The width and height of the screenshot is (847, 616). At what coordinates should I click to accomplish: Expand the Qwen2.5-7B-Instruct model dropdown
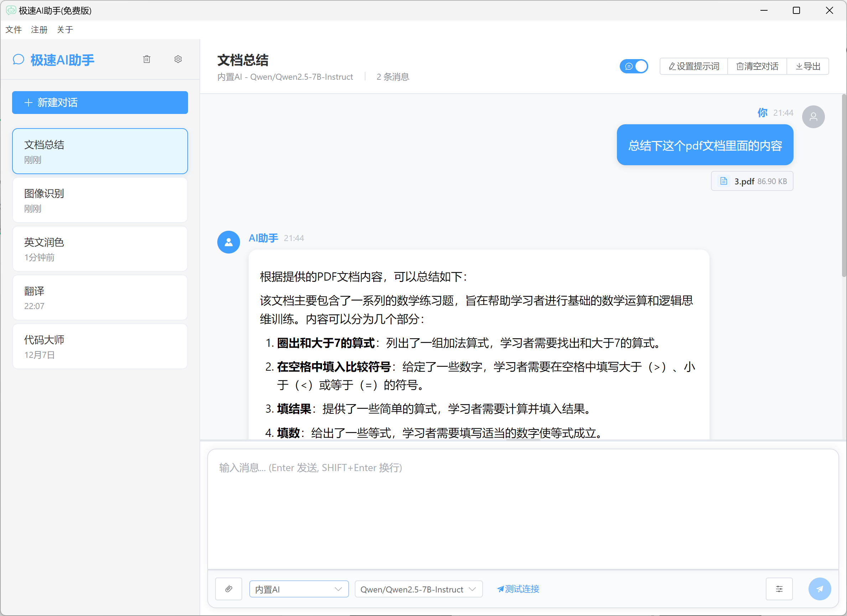point(418,589)
